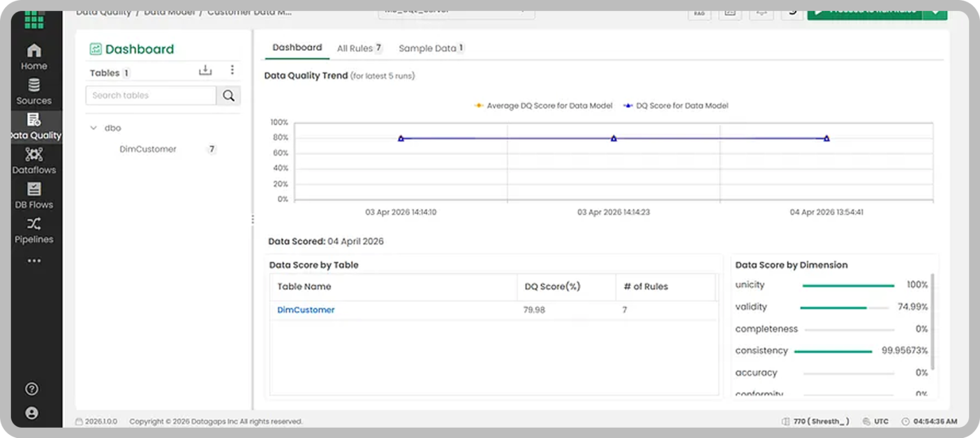Open the Tables panel kebab menu
The image size is (980, 438).
(x=232, y=70)
